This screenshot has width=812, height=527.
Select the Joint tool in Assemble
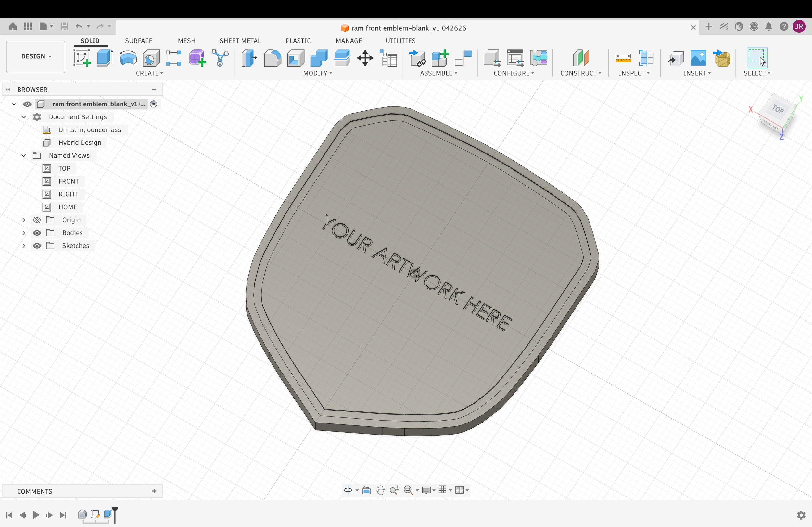point(463,58)
